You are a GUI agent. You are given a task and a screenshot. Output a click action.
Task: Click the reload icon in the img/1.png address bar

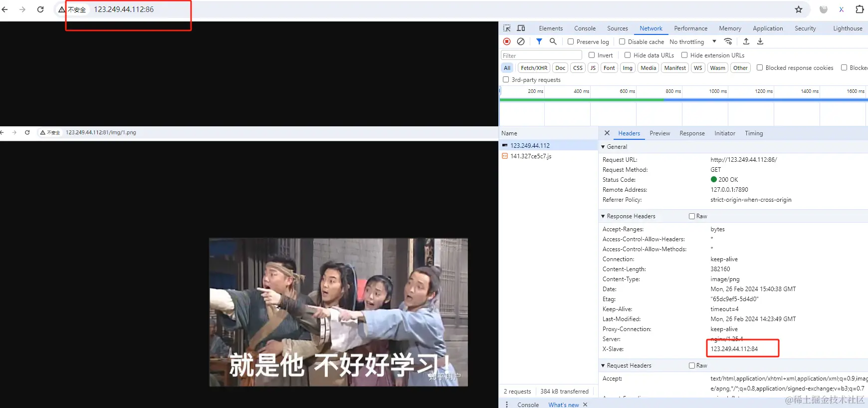(x=27, y=132)
